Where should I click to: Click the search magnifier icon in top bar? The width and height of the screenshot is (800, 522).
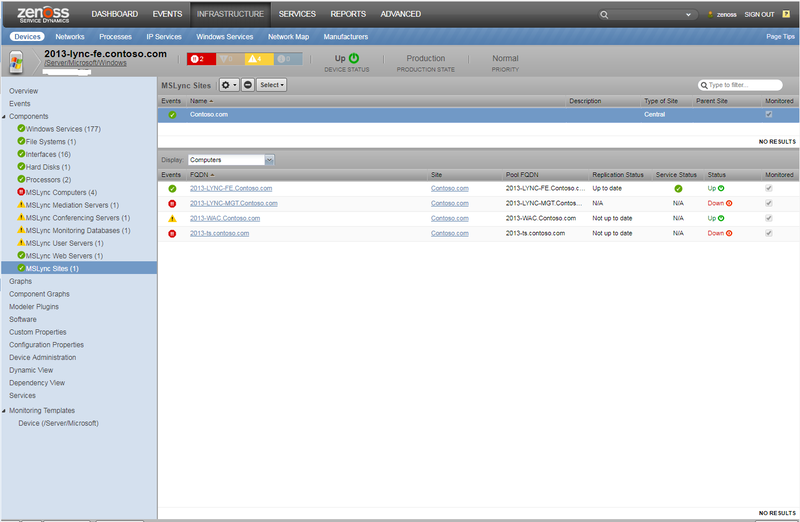[604, 15]
